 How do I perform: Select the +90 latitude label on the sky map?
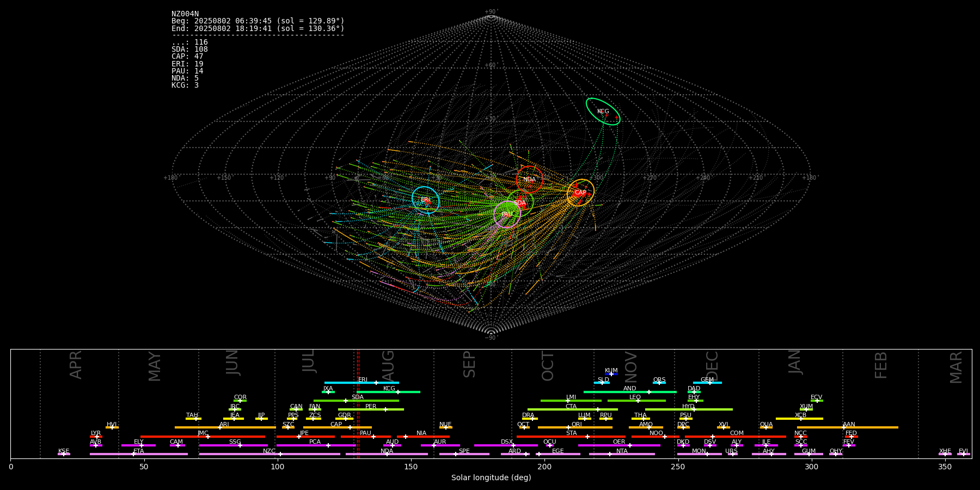491,12
